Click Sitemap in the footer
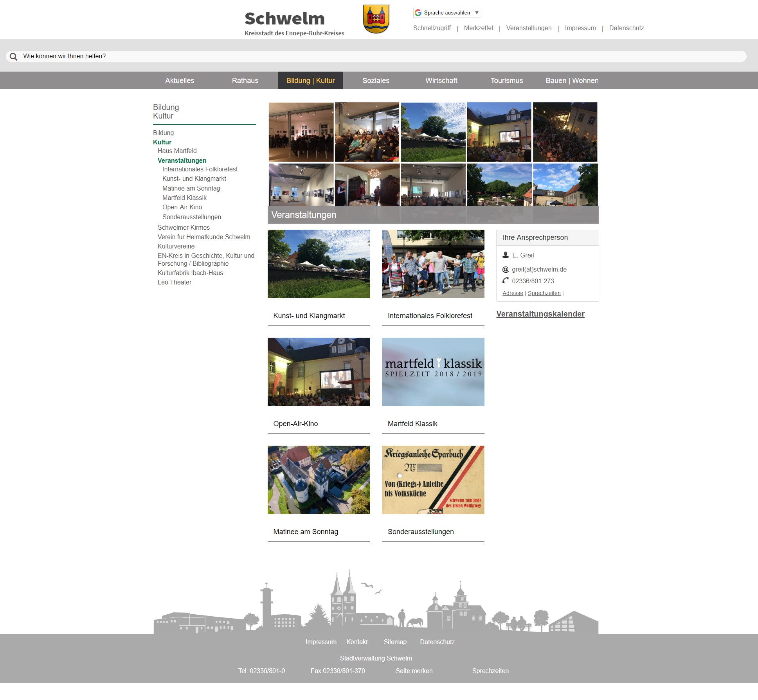This screenshot has width=758, height=700. [x=395, y=642]
